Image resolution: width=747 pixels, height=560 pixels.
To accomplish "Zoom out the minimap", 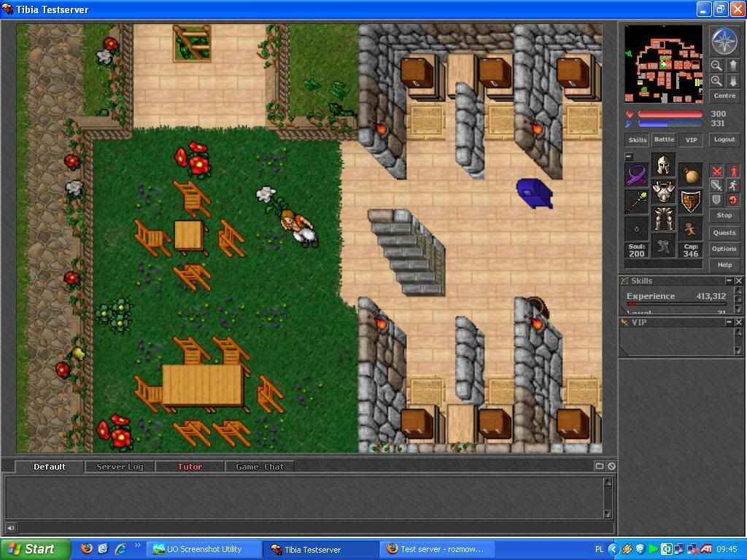I will (716, 65).
